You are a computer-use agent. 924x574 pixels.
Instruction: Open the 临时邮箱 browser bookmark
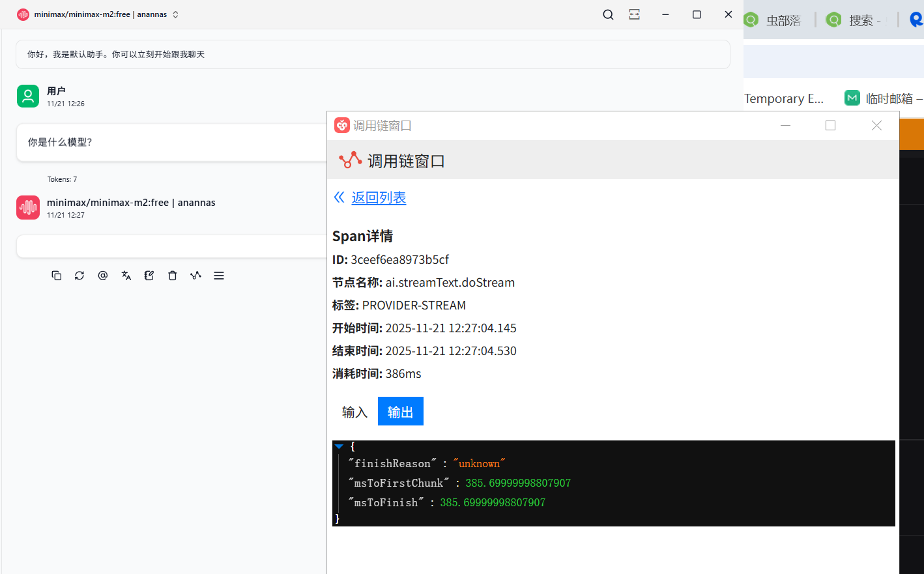point(883,98)
